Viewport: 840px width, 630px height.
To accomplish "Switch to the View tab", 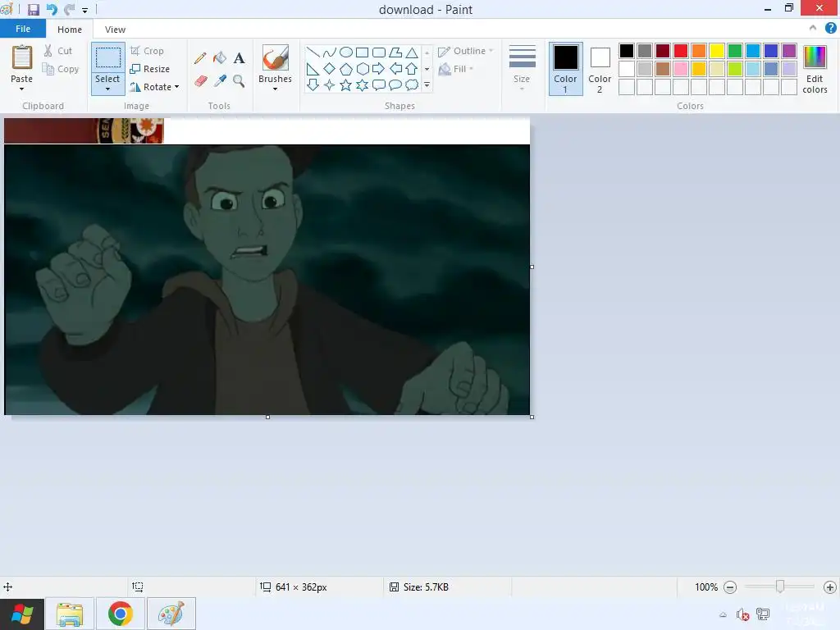I will point(115,30).
